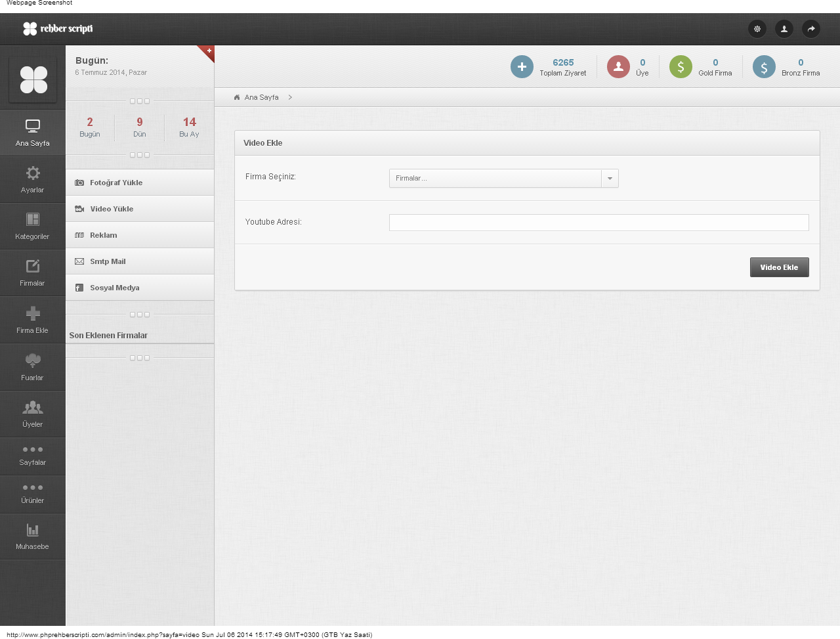Screen dimensions: 840x639
Task: Click the 6265 Toplam Ziyaret count
Action: point(563,62)
